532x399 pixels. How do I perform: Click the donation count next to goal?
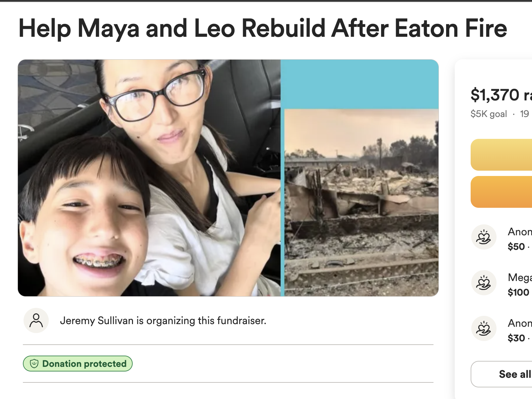pos(525,114)
